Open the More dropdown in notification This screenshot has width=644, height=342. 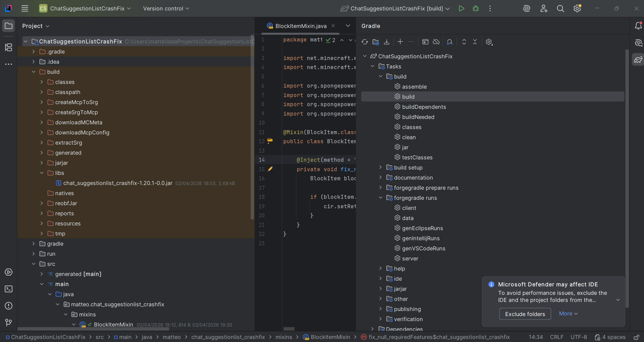click(568, 314)
